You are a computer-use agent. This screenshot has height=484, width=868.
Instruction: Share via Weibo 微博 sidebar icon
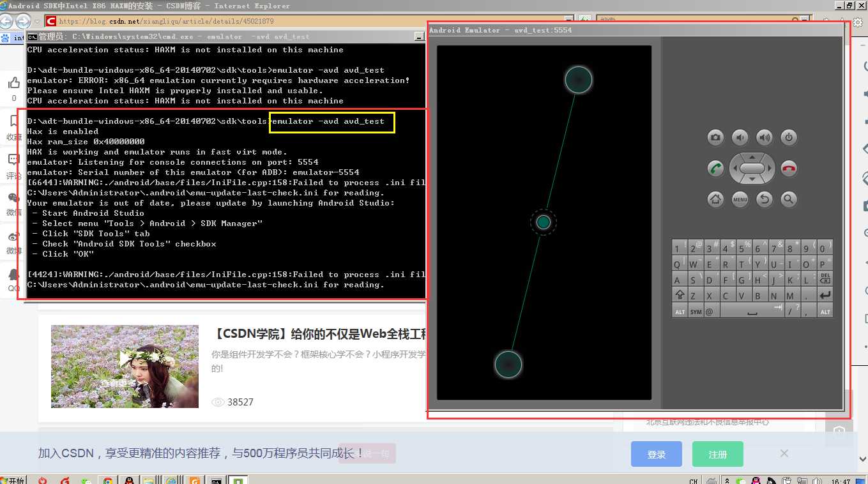coord(14,237)
